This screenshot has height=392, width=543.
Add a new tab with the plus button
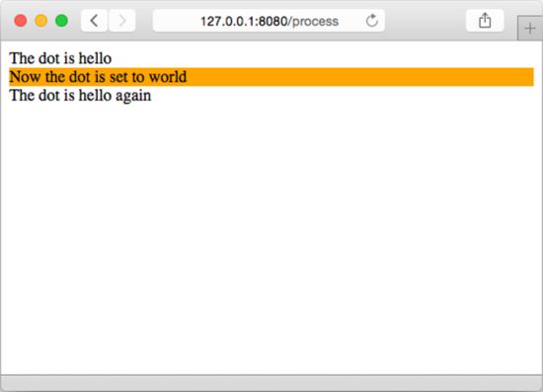pyautogui.click(x=530, y=28)
